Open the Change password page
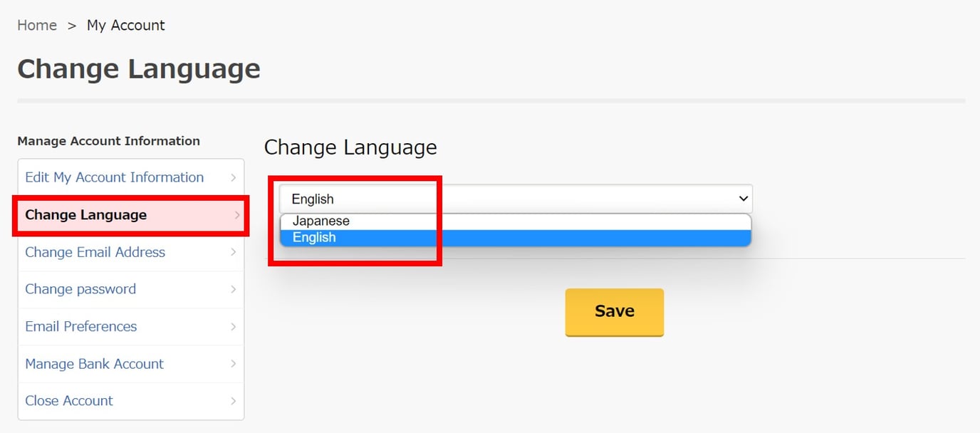The height and width of the screenshot is (433, 980). point(80,289)
